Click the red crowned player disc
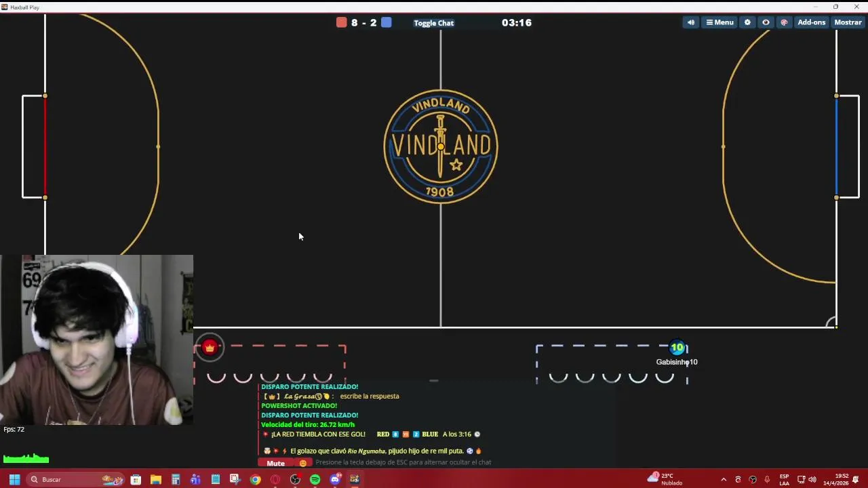Image resolution: width=868 pixels, height=488 pixels. click(x=210, y=348)
